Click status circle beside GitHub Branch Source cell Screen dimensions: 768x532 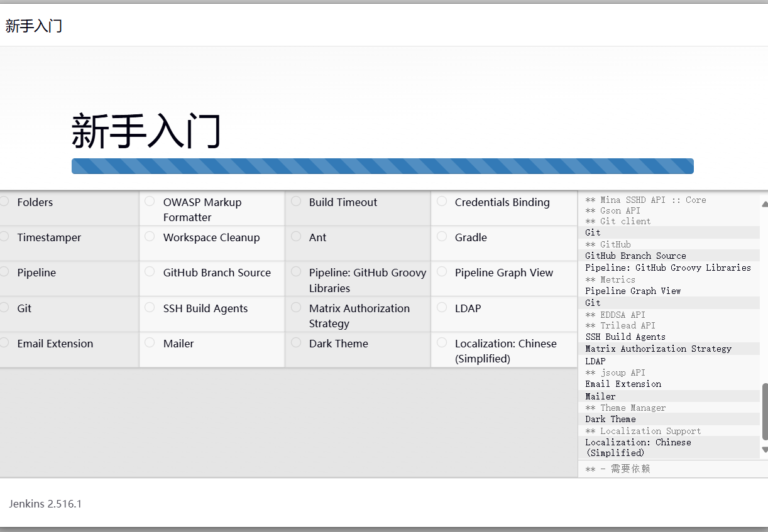coord(150,271)
